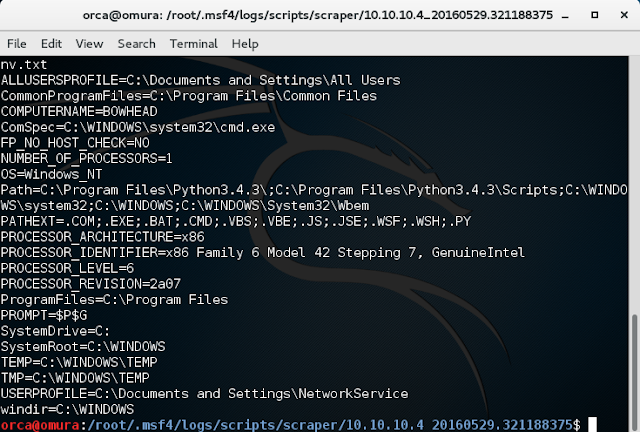Minimize the terminal window
The height and width of the screenshot is (432, 640).
565,16
